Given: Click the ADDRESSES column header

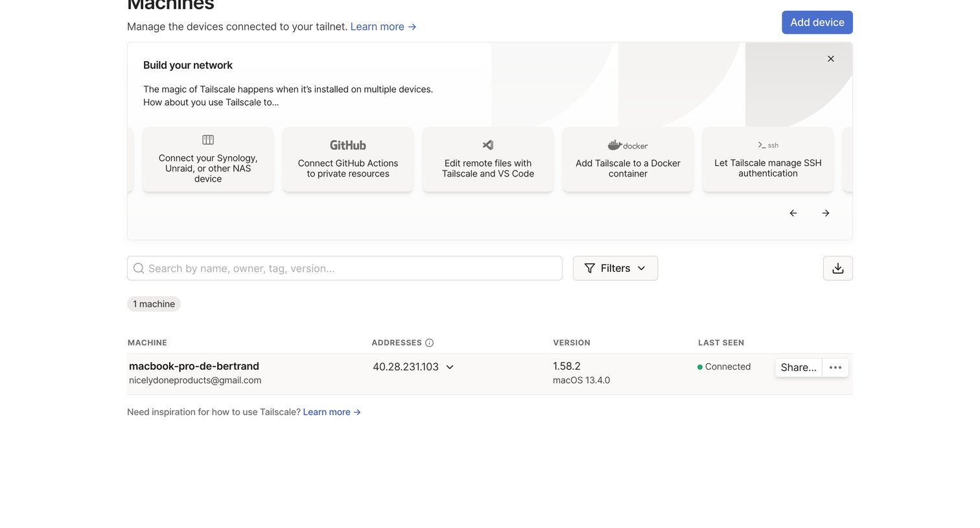Looking at the screenshot, I should 397,343.
